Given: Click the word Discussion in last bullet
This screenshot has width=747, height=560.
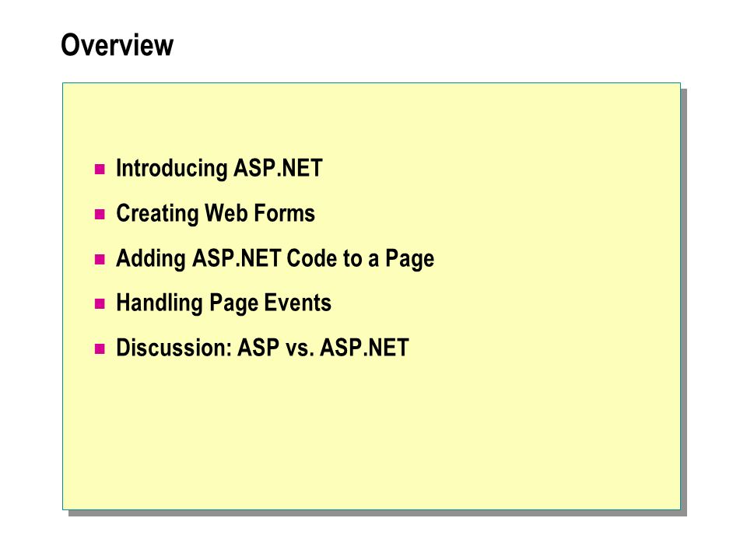Looking at the screenshot, I should 174,348.
